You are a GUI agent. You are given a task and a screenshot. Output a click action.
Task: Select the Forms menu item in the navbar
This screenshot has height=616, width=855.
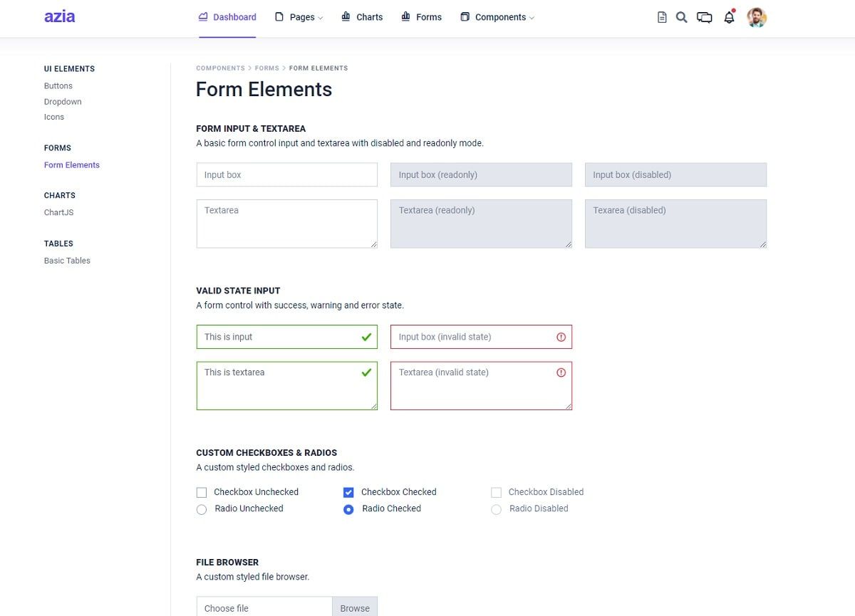pyautogui.click(x=429, y=16)
